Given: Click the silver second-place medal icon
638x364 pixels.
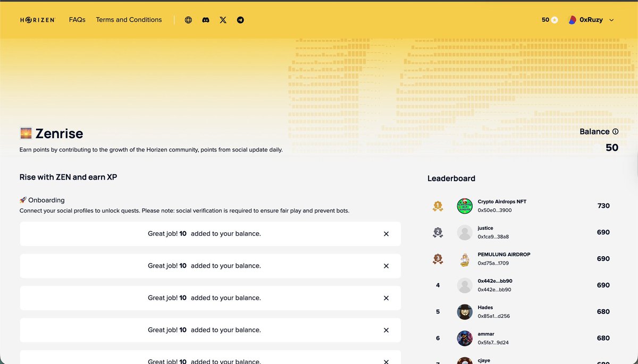Looking at the screenshot, I should click(x=438, y=232).
